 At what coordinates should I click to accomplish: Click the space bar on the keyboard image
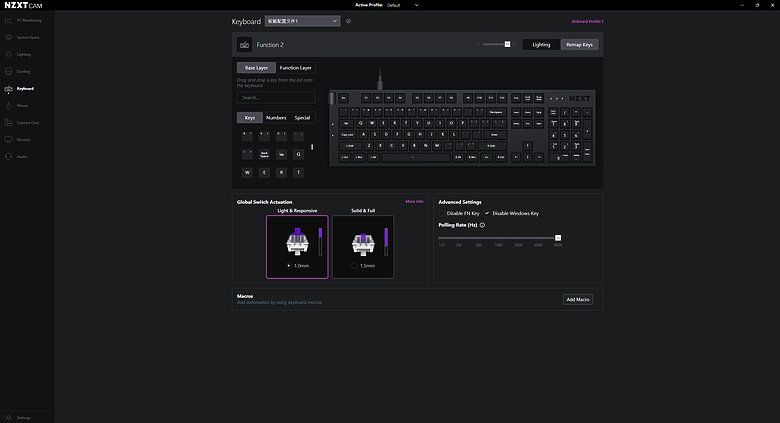pyautogui.click(x=416, y=157)
